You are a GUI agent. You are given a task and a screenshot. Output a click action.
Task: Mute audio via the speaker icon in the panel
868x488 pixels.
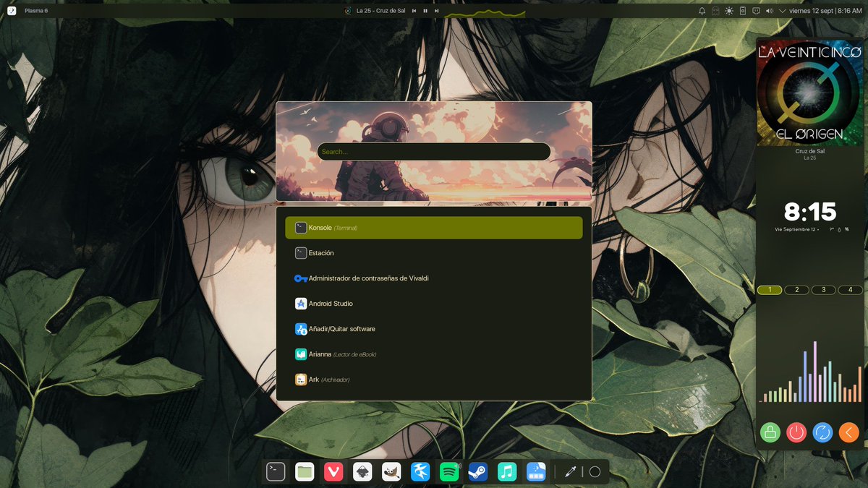click(769, 10)
